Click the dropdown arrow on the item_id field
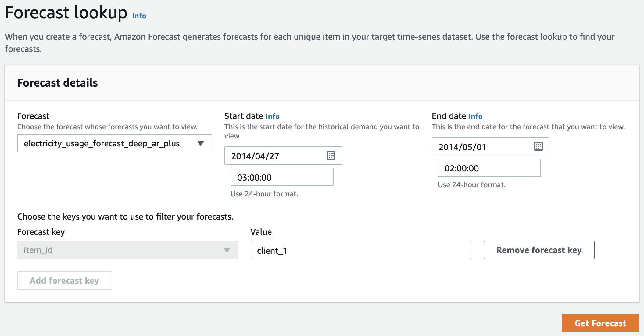 click(x=227, y=250)
